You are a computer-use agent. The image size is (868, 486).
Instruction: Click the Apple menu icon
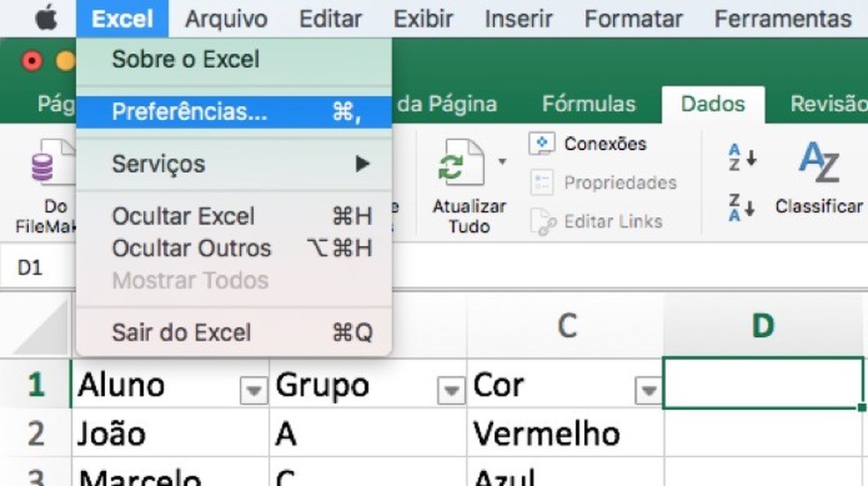[46, 19]
